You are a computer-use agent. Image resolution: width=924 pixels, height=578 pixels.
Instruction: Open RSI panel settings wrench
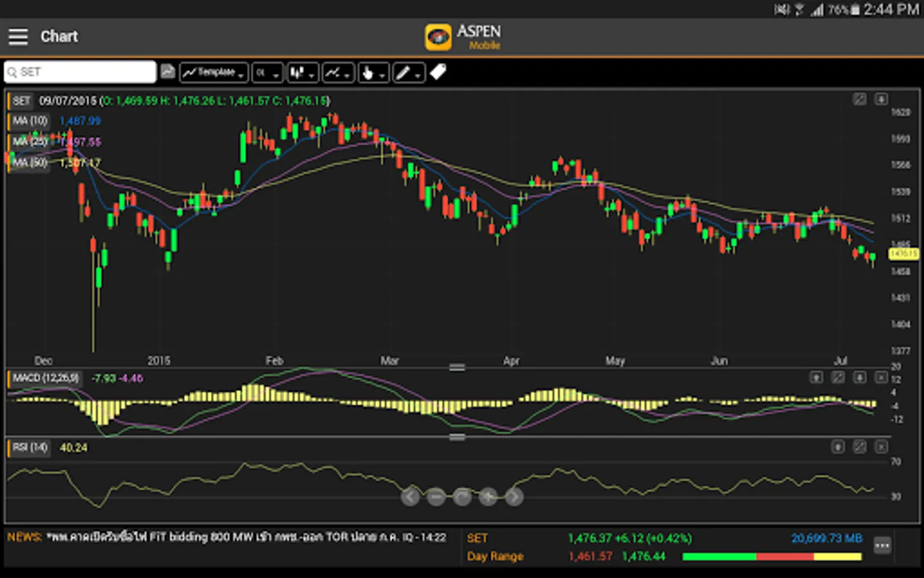(860, 447)
